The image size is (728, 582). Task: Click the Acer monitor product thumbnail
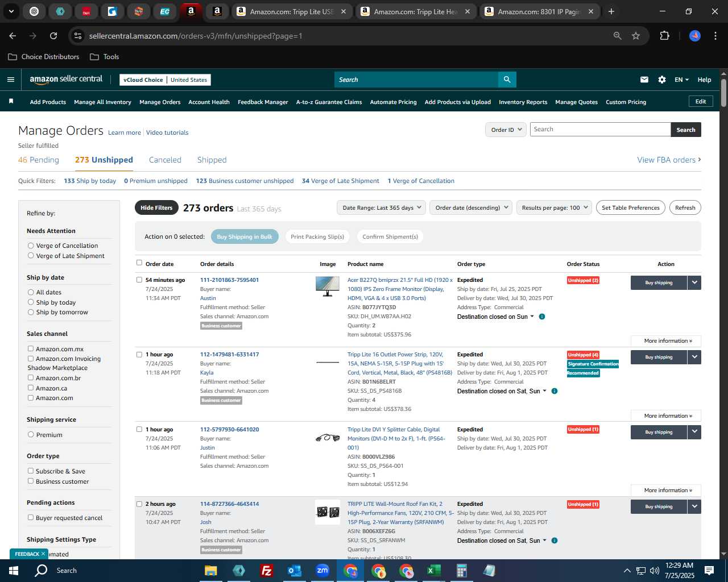click(328, 286)
